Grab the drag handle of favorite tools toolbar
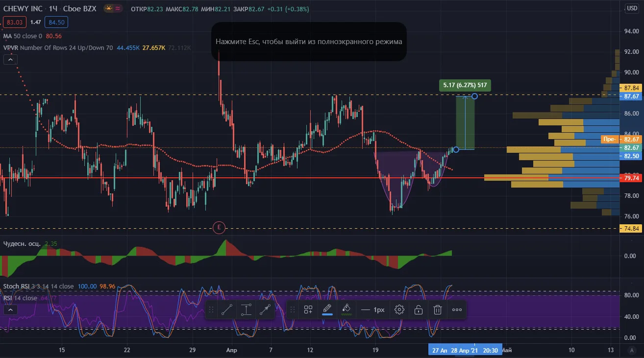This screenshot has width=644, height=358. [211, 310]
